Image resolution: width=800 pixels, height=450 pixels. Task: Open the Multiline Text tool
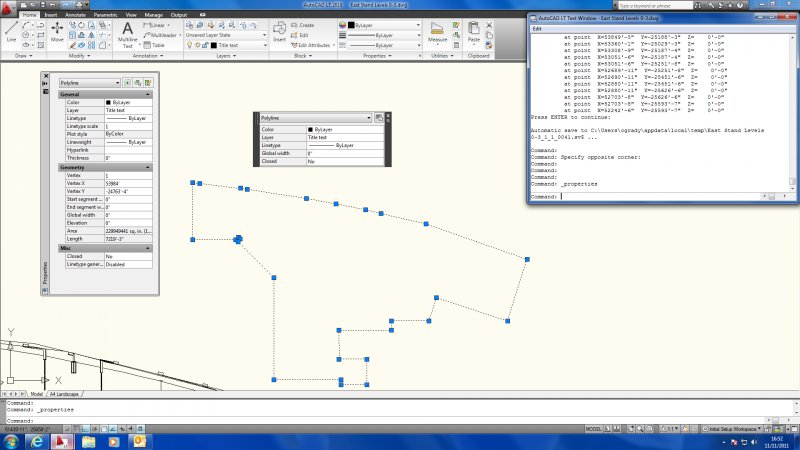(128, 34)
